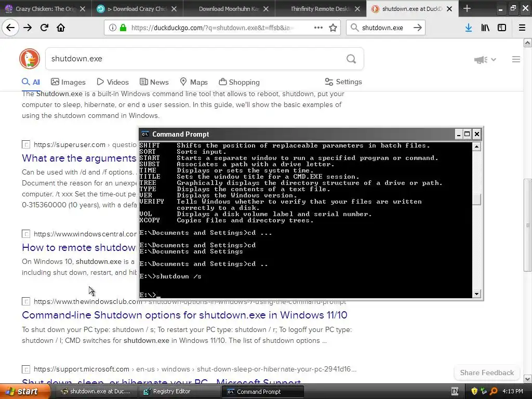
Task: Switch to Download Moorhuhn Kart tab
Action: tap(229, 9)
